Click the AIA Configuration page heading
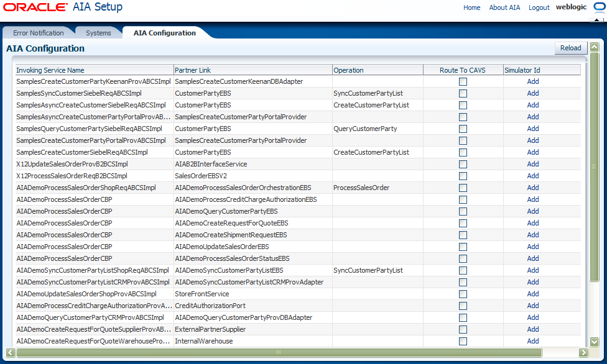This screenshot has width=607, height=364. (x=45, y=48)
